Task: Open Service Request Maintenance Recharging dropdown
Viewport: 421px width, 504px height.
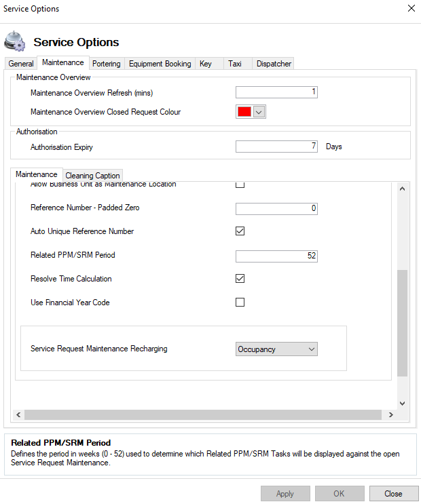Action: 276,349
